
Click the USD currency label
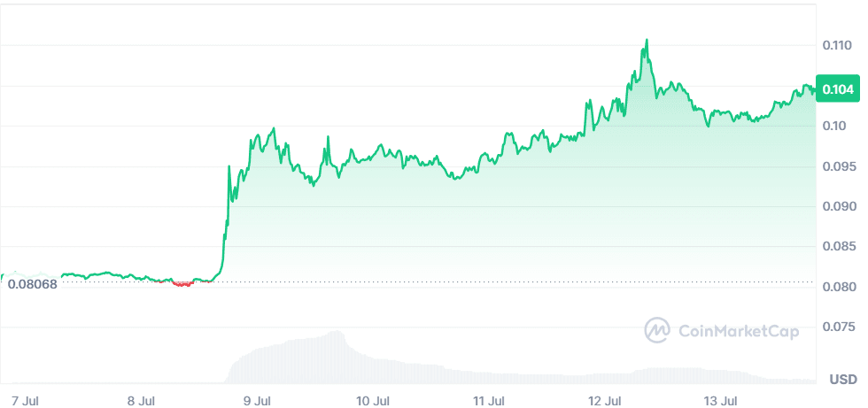coord(842,380)
